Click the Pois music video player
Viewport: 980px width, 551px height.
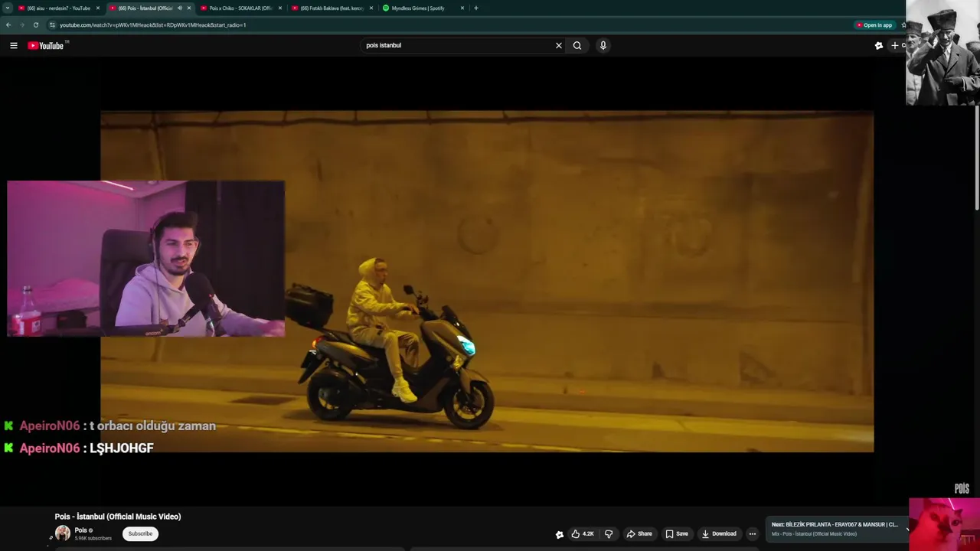[x=487, y=282]
